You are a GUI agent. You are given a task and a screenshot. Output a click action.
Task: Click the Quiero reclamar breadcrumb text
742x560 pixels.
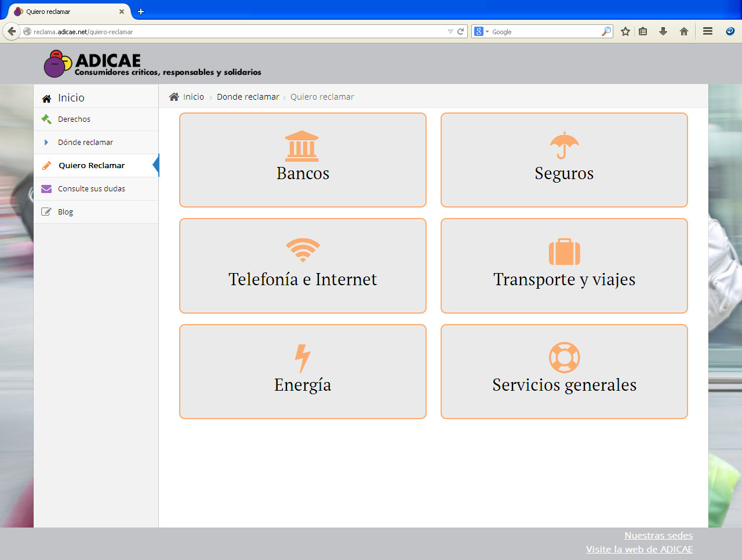click(322, 97)
